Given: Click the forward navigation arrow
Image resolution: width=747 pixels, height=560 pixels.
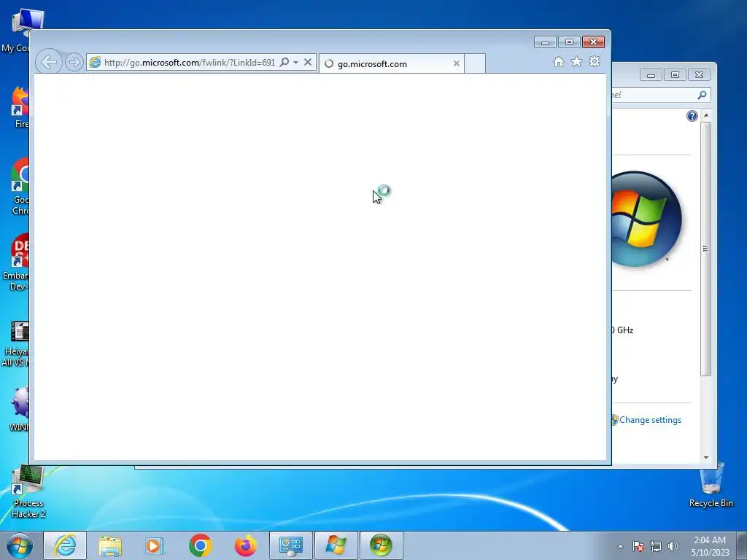Looking at the screenshot, I should [74, 62].
